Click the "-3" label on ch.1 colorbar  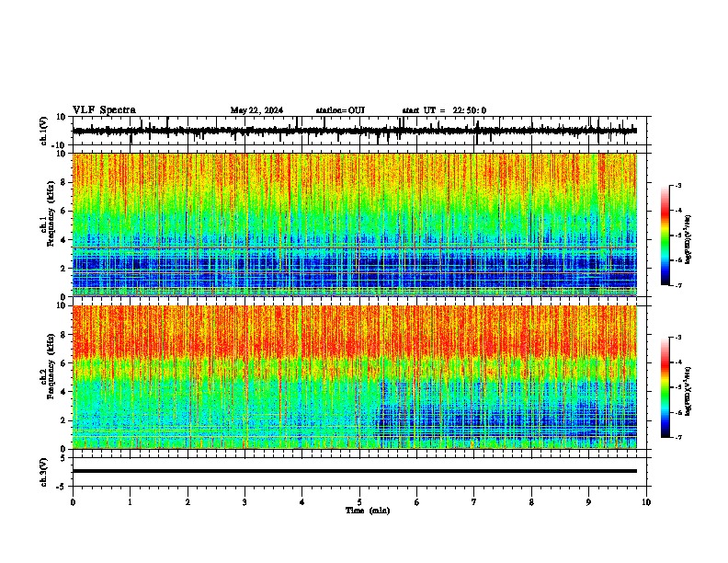(677, 186)
